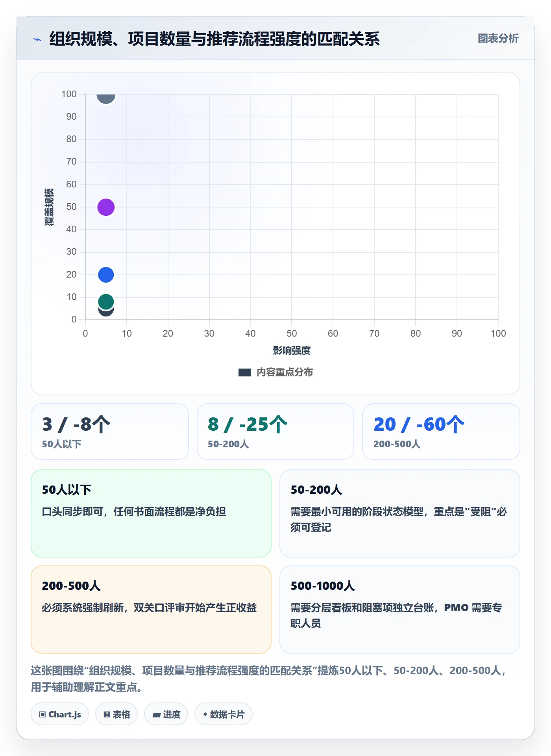Screen dimensions: 551x756
Task: Select the 20 / -60个 data card
Action: [x=441, y=432]
